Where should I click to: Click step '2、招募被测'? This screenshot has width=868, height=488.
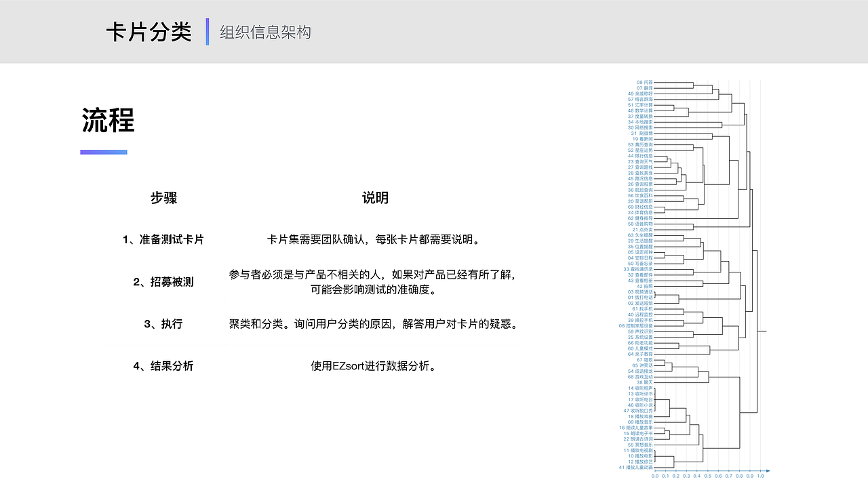163,282
